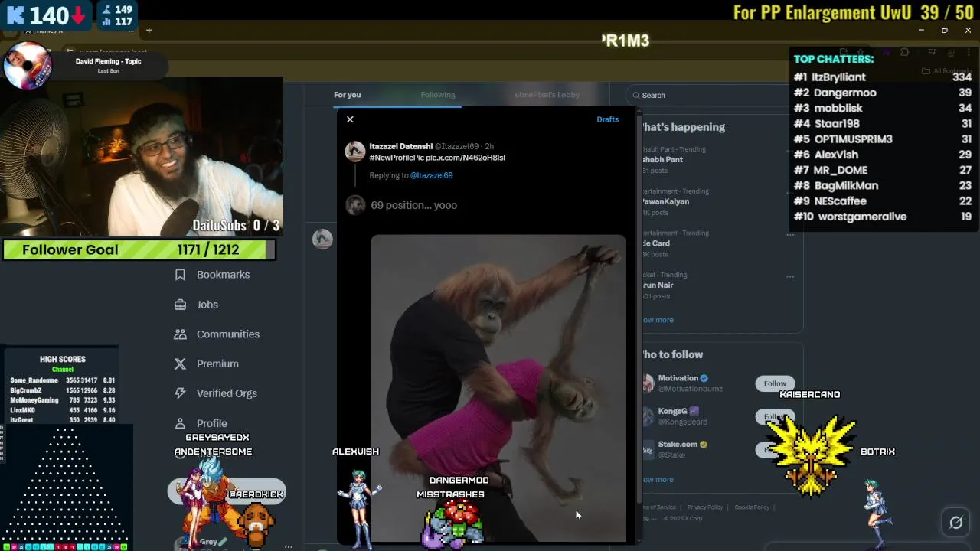Switch to ohnePixel's Lobby tab

tap(547, 95)
